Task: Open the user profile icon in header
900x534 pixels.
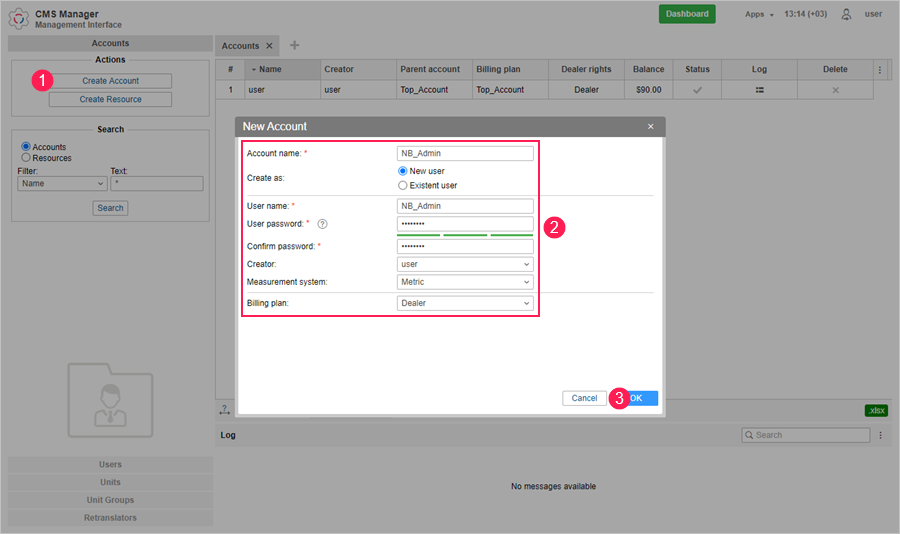Action: click(847, 14)
